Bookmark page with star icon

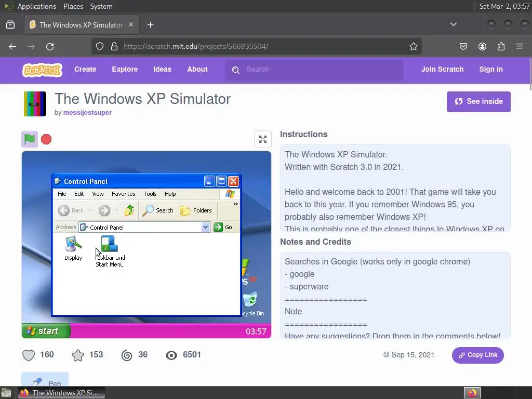tap(413, 46)
